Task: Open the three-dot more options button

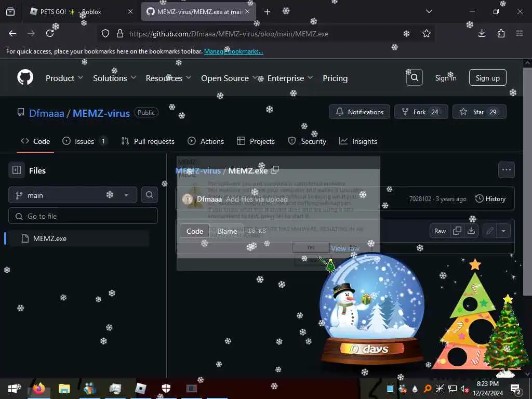Action: (x=506, y=170)
